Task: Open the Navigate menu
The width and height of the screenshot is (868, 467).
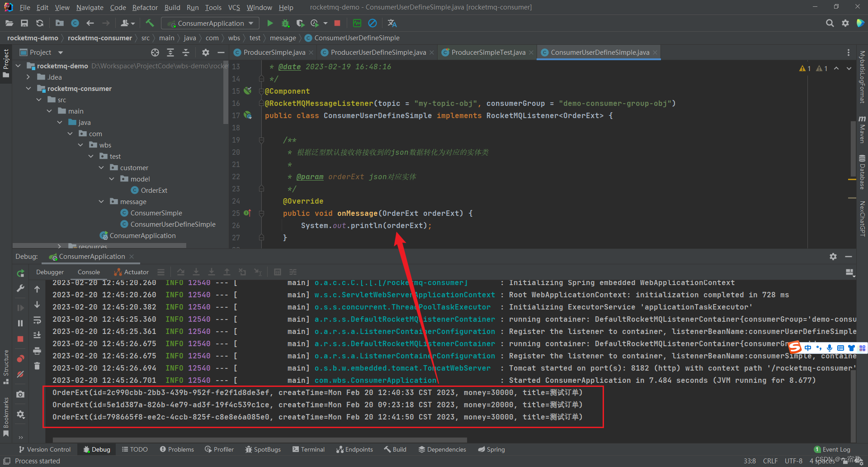Action: click(90, 8)
